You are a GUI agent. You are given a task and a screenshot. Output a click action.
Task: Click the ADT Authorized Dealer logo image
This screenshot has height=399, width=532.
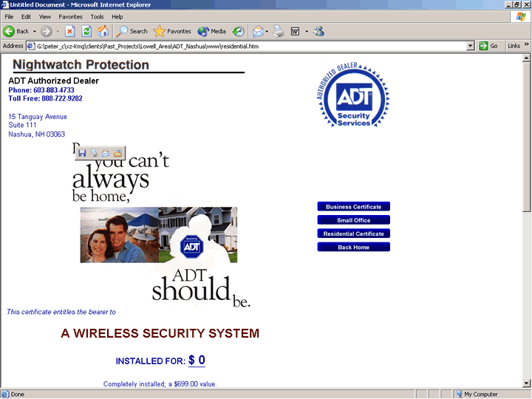(x=353, y=95)
